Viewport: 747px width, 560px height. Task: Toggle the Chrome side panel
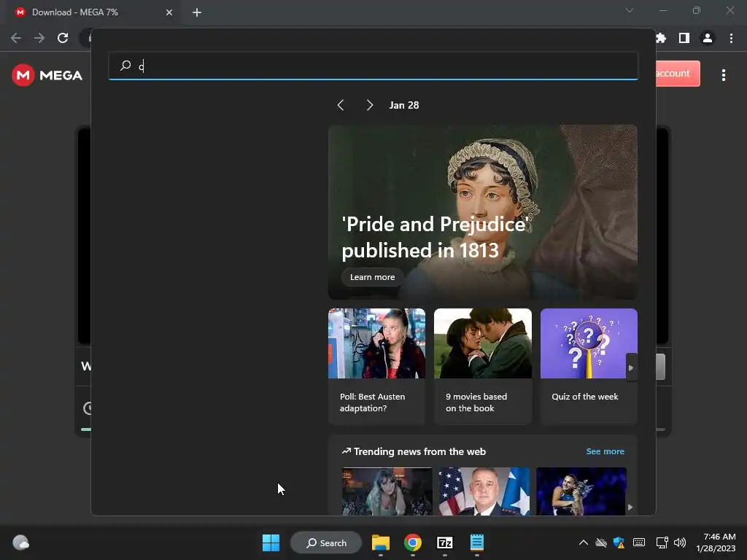(x=684, y=38)
